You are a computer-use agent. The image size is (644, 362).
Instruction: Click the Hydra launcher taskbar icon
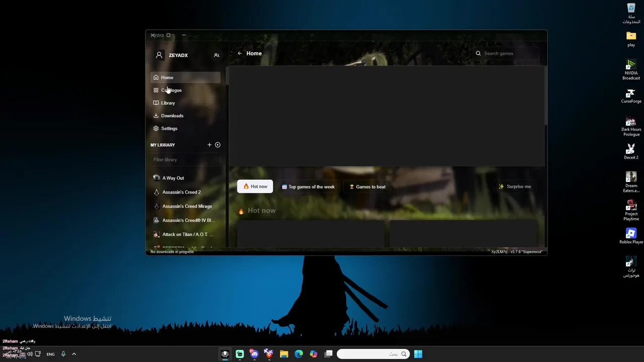tap(225, 354)
